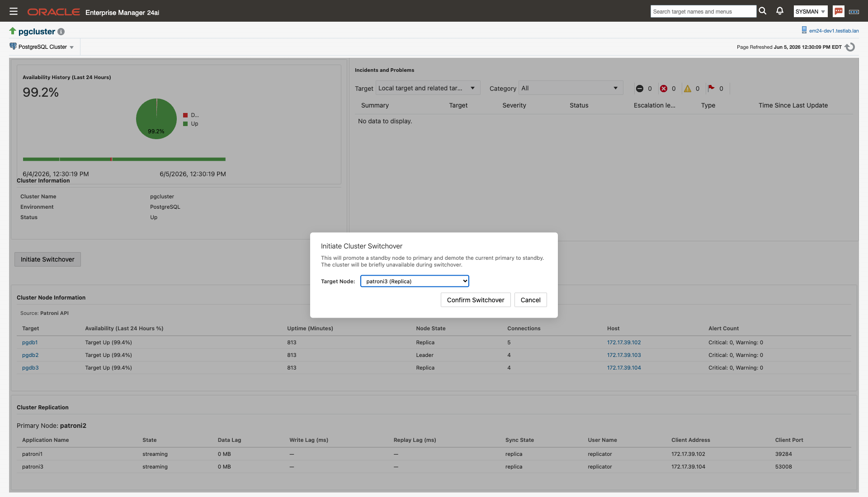Click Primary Node patroni2 label
868x497 pixels.
(51, 426)
